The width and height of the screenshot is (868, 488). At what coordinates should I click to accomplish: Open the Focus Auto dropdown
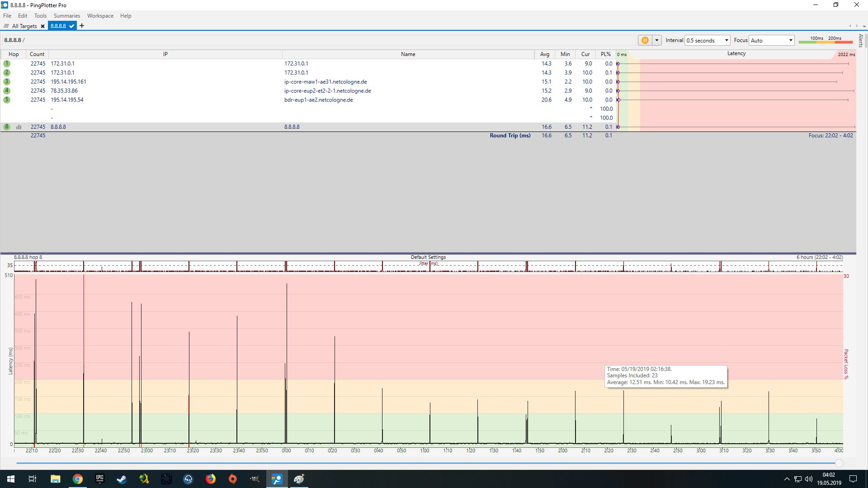pyautogui.click(x=772, y=40)
